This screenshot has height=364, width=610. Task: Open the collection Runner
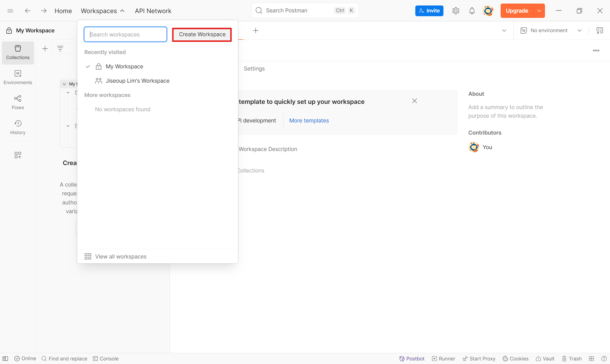coord(443,359)
